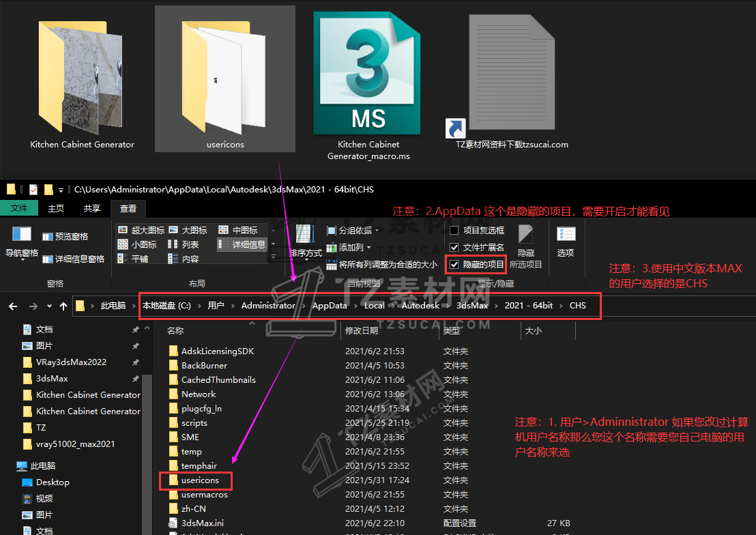The height and width of the screenshot is (535, 756).
Task: Choose the 小图标 layout
Action: tap(137, 244)
